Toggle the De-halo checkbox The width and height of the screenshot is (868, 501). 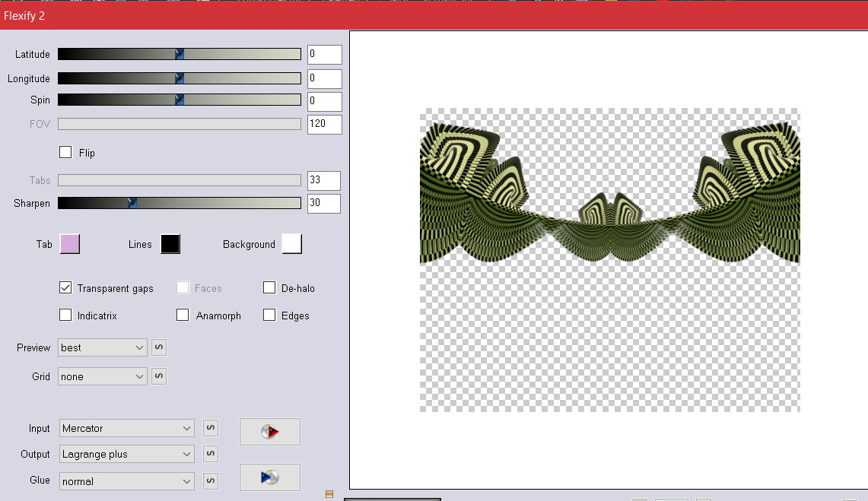(x=269, y=288)
